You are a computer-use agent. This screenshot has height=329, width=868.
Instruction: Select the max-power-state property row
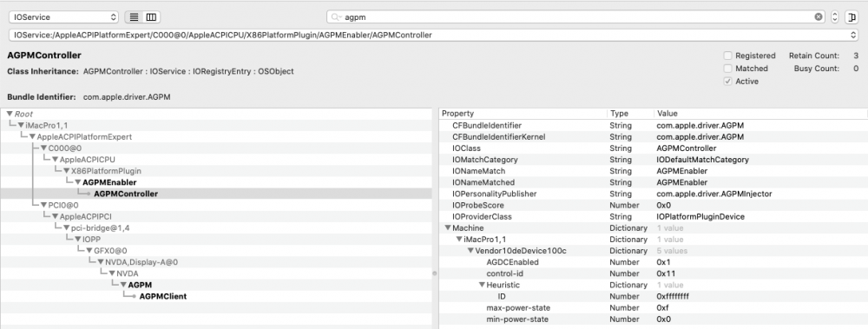(654, 307)
